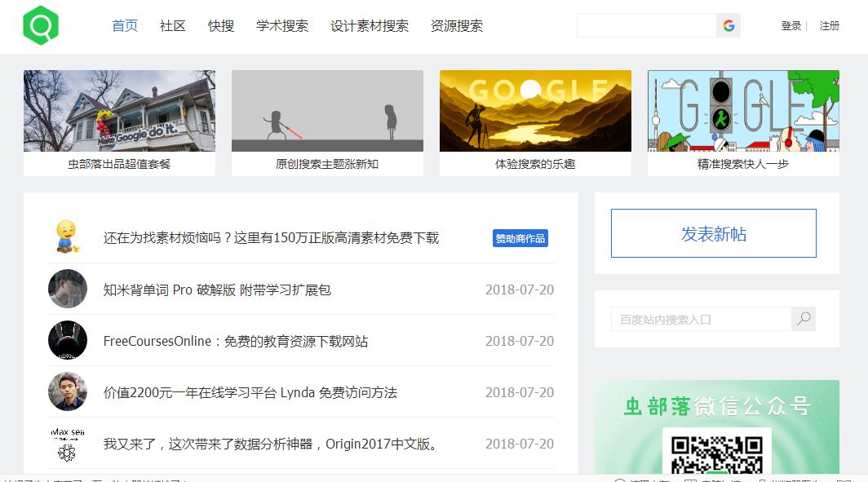The width and height of the screenshot is (868, 482).
Task: Open the 社区 navigation item
Action: [173, 26]
